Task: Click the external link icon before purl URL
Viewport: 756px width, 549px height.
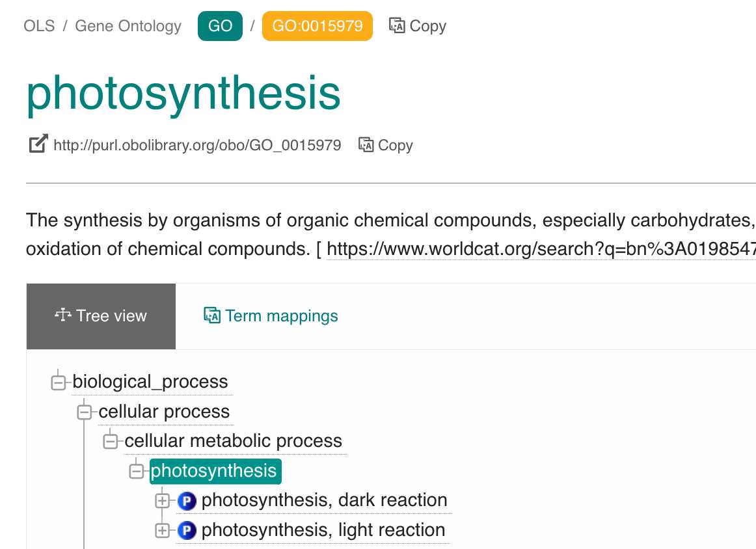Action: tap(38, 144)
